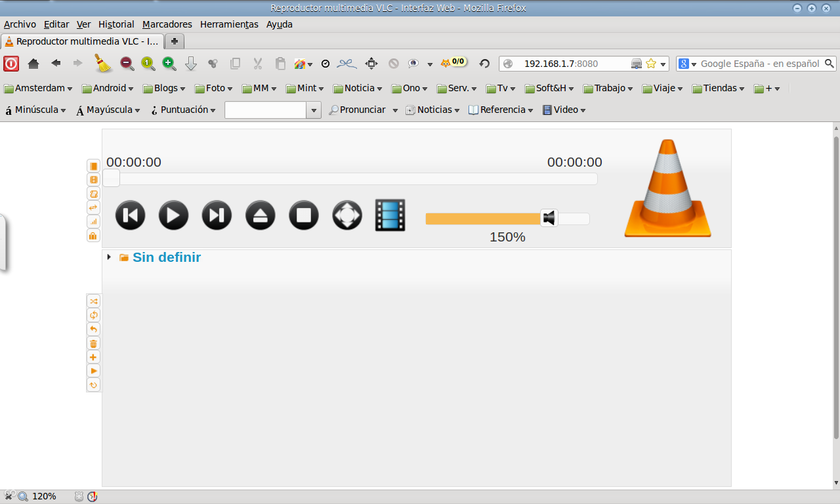
Task: Click the trash empty playlist icon
Action: (x=93, y=343)
